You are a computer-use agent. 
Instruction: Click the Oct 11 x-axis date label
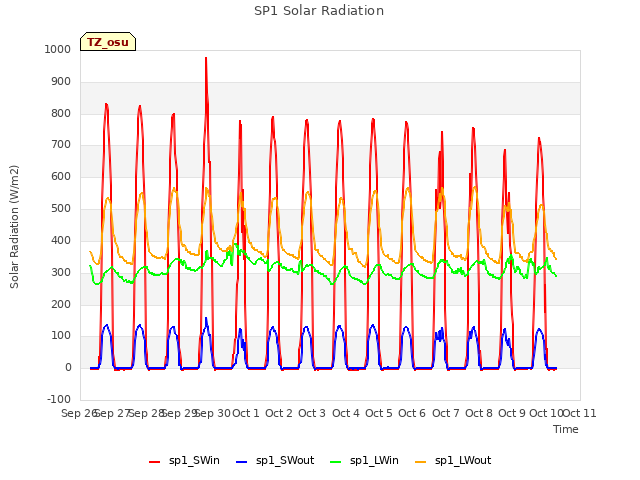580,413
